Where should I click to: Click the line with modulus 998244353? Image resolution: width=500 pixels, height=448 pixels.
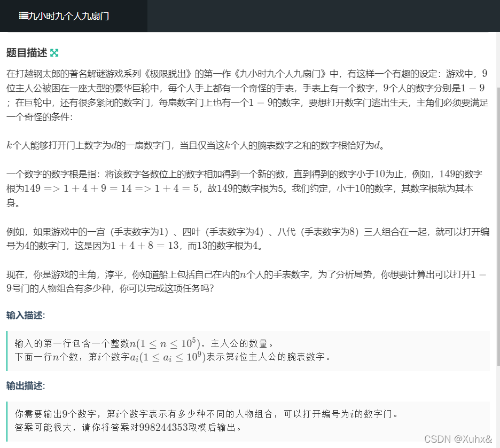coord(128,427)
